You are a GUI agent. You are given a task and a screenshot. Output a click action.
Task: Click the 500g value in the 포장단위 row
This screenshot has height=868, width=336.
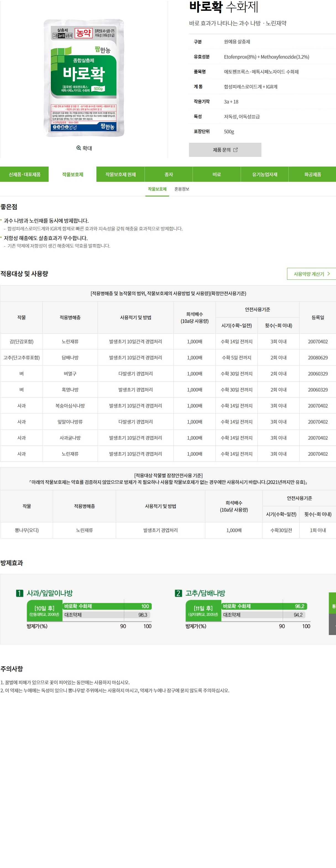point(229,131)
